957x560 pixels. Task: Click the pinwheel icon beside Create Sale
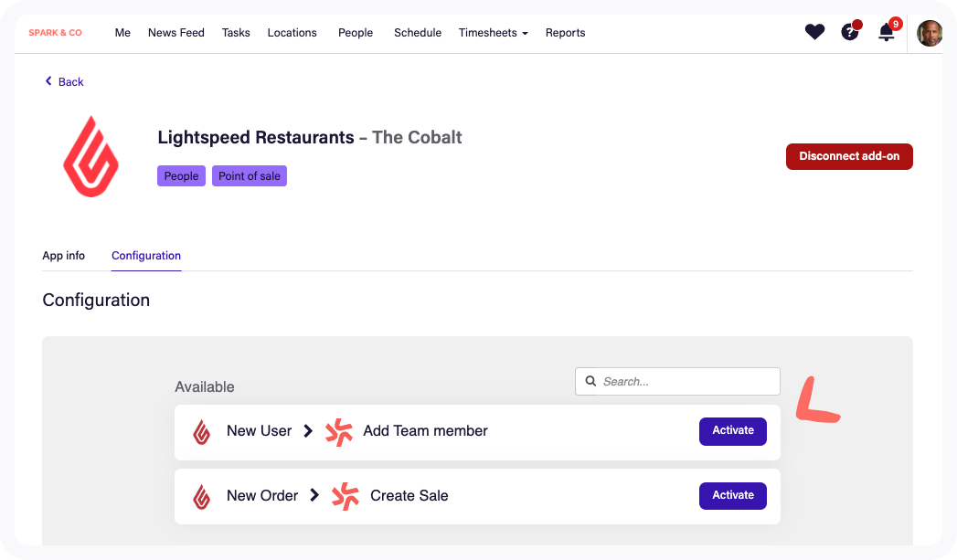click(346, 496)
